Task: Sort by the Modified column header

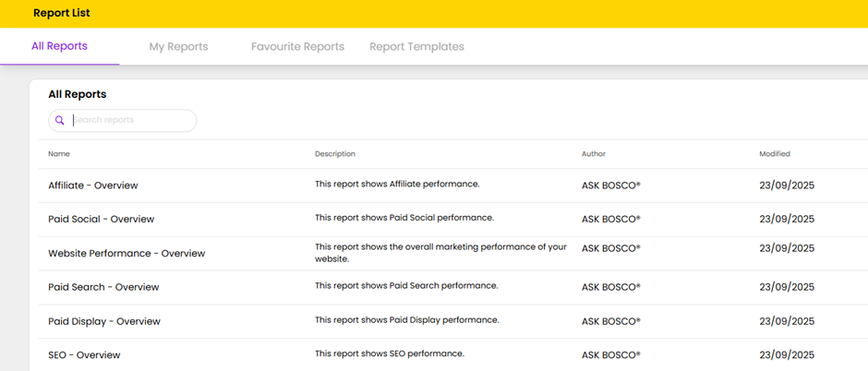Action: click(x=774, y=154)
